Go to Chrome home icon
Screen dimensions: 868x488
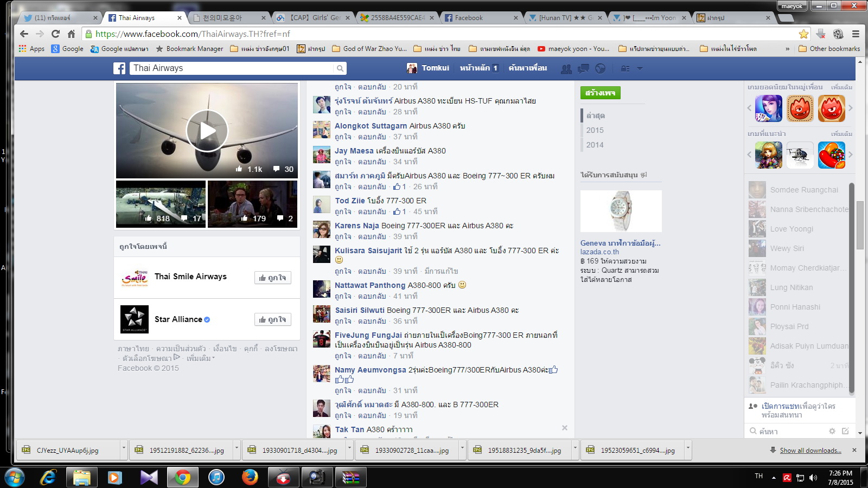pos(71,34)
